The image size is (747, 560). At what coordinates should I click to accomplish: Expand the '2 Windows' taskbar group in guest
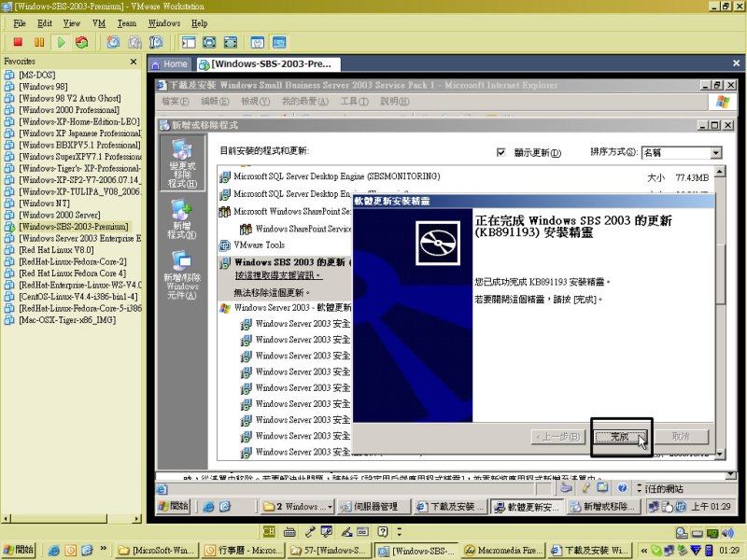tap(297, 507)
